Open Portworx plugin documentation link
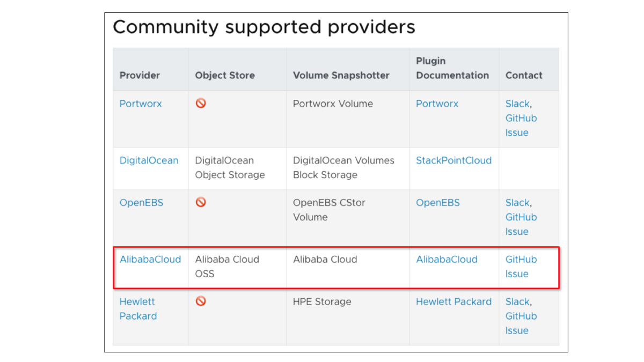Viewport: 644px width, 362px height. [x=437, y=104]
